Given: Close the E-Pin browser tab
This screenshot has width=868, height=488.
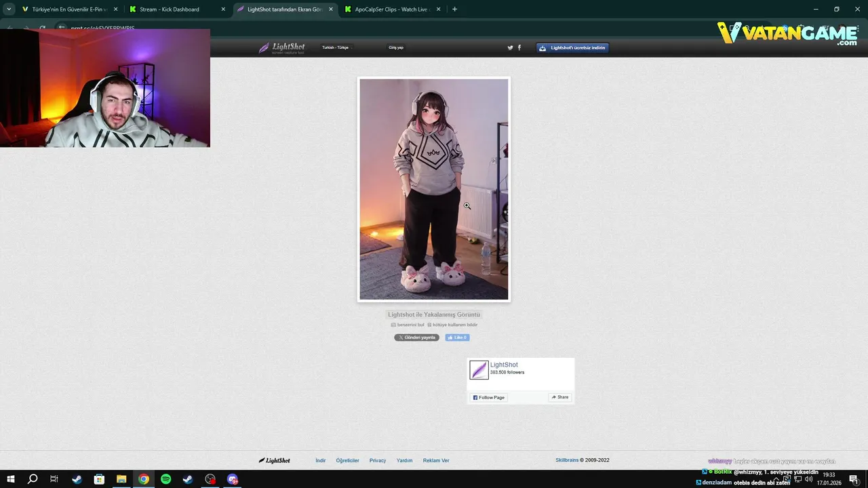Looking at the screenshot, I should 115,9.
